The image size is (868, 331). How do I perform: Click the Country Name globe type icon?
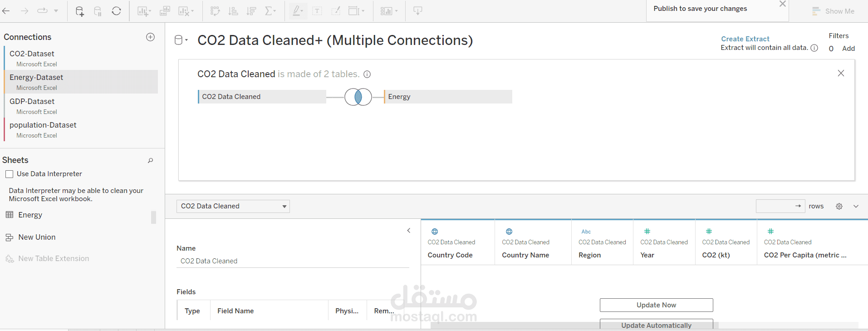point(509,232)
